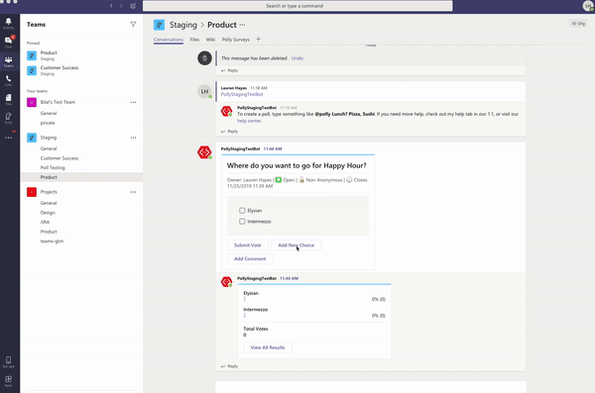Image resolution: width=595 pixels, height=393 pixels.
Task: Open the Calls phone icon
Action: (8, 80)
